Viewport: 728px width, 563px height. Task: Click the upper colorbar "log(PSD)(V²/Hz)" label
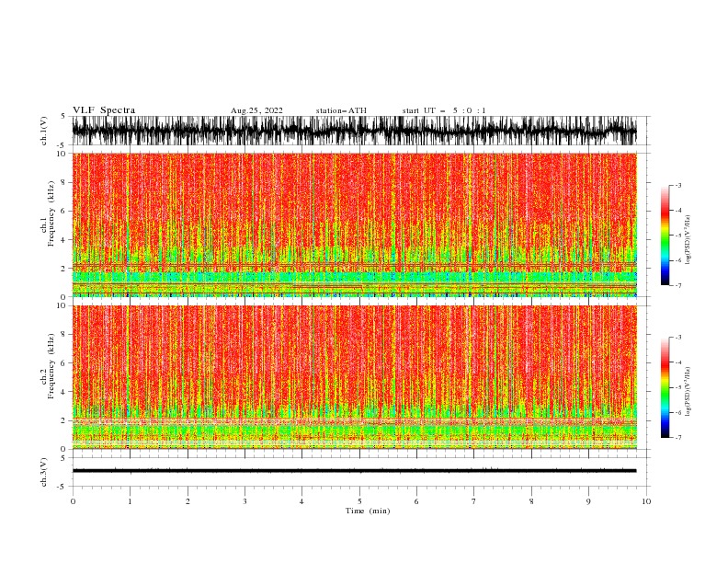coord(688,240)
